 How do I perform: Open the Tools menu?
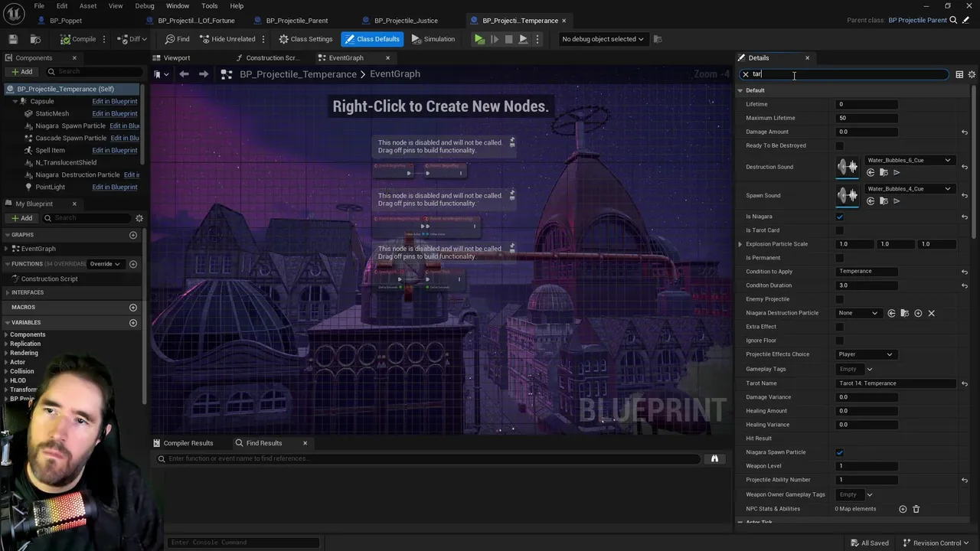click(x=210, y=6)
